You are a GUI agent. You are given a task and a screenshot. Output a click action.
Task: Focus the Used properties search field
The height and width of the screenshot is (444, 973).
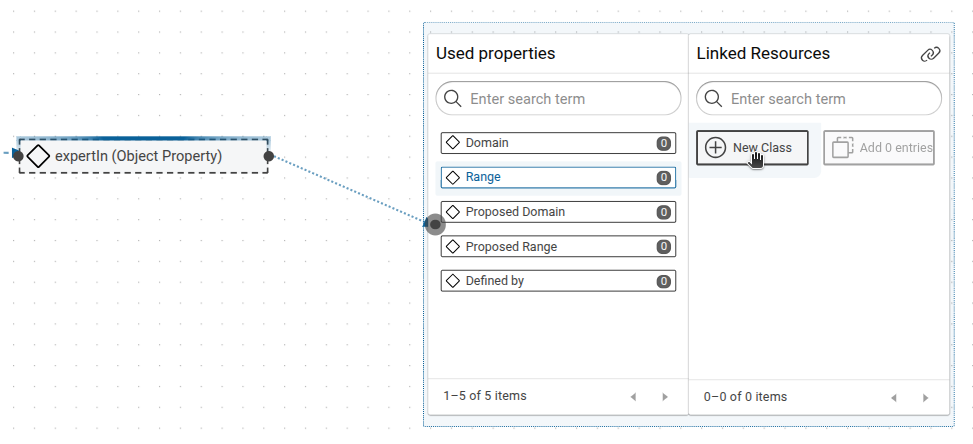570,99
